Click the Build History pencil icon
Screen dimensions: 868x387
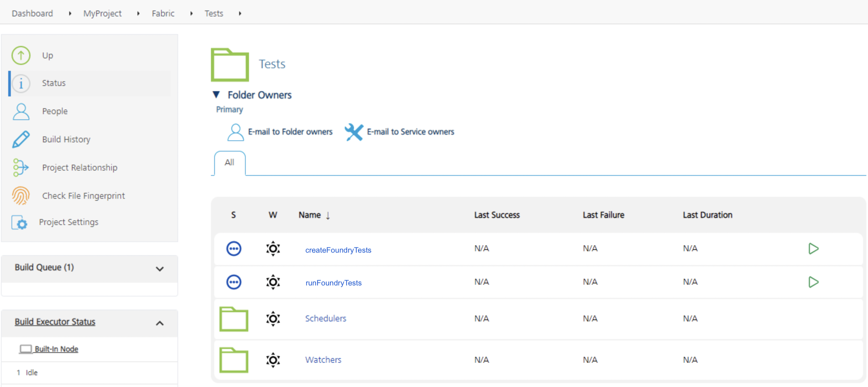point(21,139)
